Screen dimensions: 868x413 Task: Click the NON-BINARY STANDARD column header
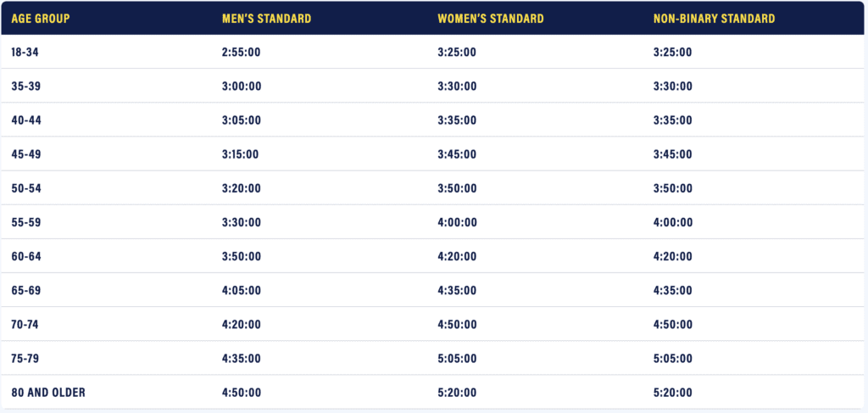(x=714, y=18)
